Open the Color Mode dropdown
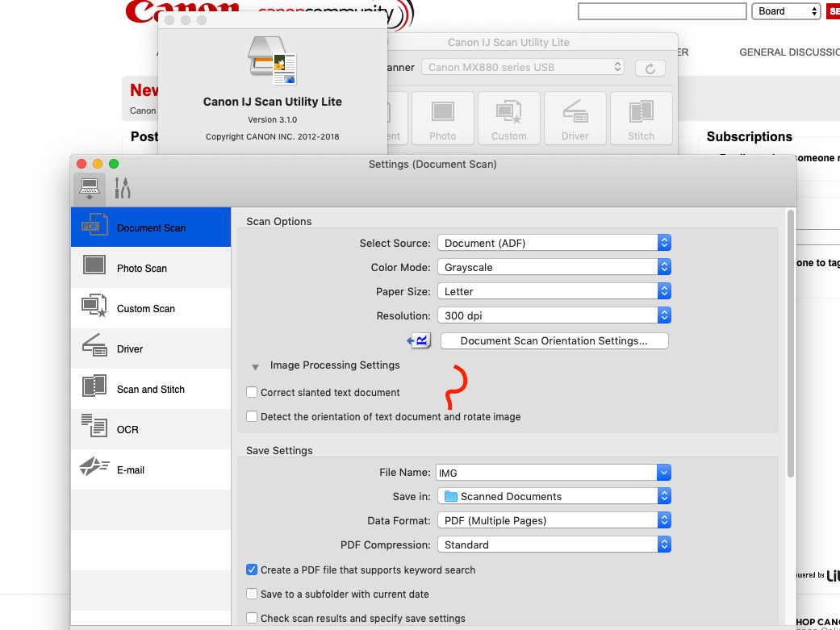Viewport: 840px width, 630px height. pos(663,267)
